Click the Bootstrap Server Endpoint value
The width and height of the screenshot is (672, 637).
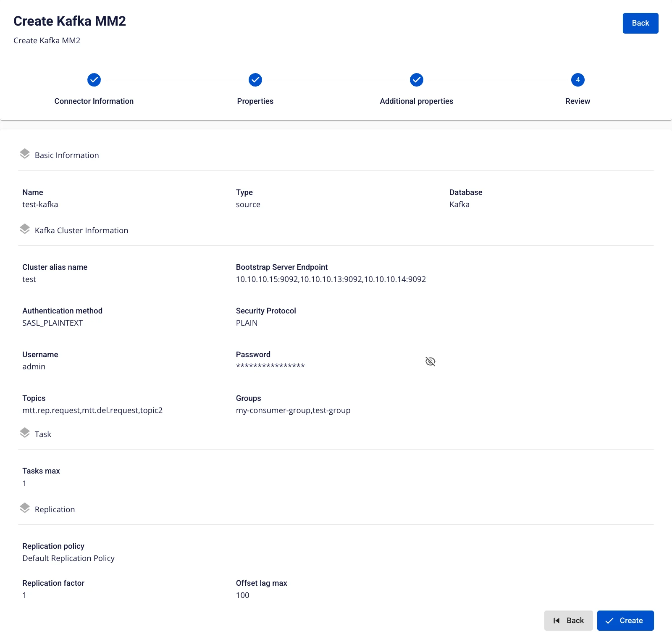331,279
